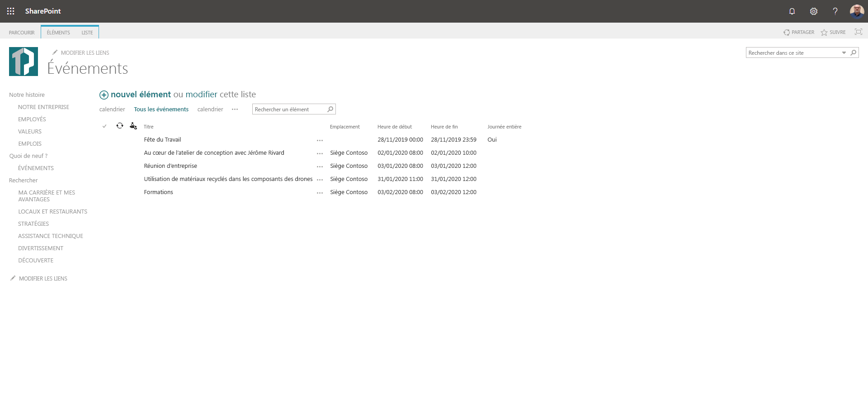Open the help question mark icon
Image resolution: width=868 pixels, height=409 pixels.
click(x=835, y=11)
